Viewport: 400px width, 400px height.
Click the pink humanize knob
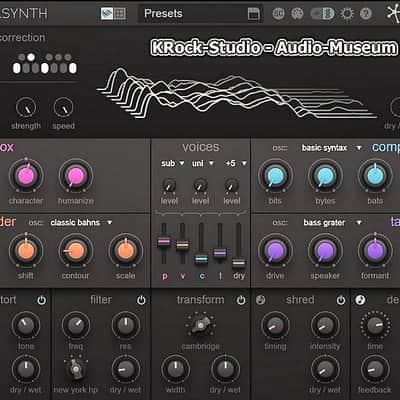[76, 176]
